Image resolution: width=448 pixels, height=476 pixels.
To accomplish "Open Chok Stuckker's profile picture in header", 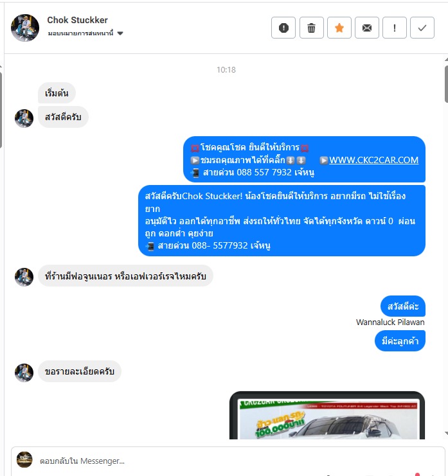I will click(x=25, y=28).
